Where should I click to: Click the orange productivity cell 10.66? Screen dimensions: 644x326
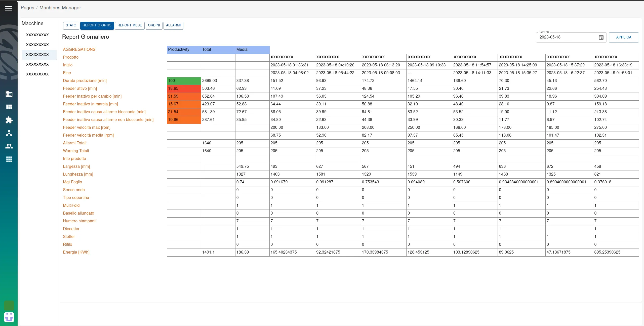pos(184,120)
